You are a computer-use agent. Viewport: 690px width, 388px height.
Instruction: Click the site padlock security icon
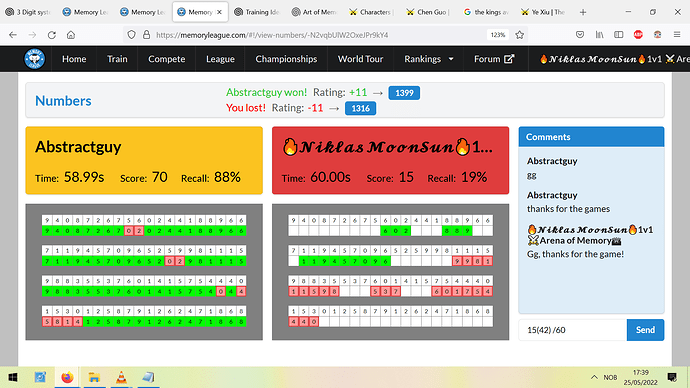[x=147, y=35]
